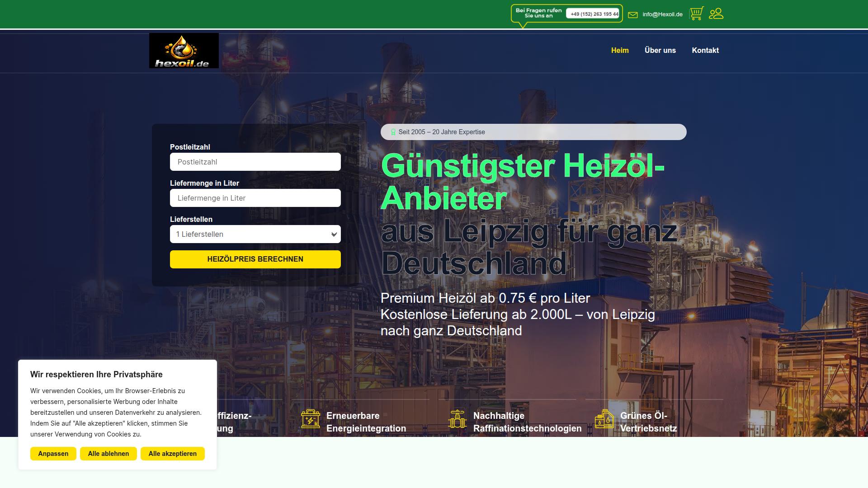Click the hexoil.de logo
868x488 pixels.
pyautogui.click(x=184, y=50)
